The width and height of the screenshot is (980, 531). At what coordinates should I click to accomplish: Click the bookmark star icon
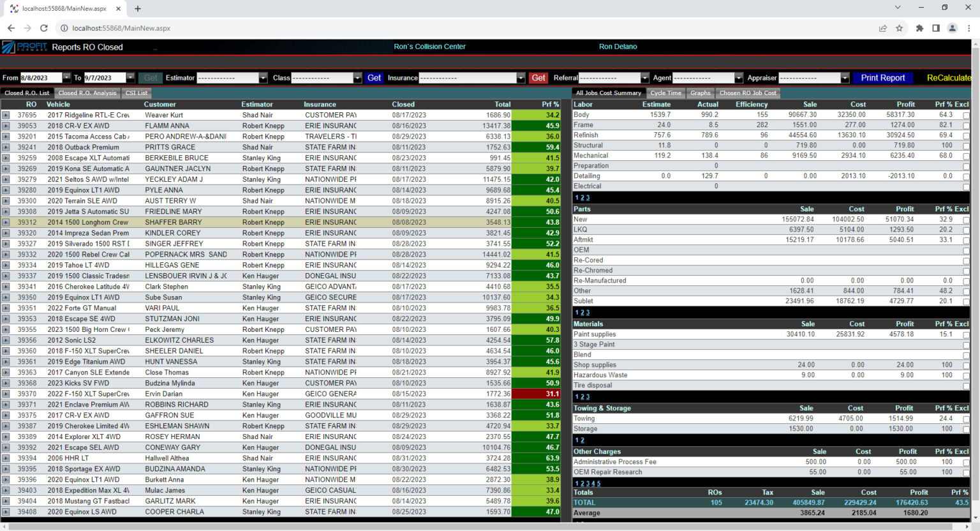[x=900, y=28]
